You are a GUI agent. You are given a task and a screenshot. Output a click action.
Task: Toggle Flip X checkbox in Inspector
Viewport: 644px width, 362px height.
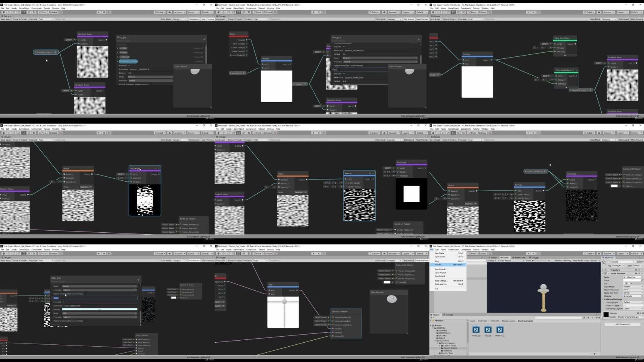[624, 283]
